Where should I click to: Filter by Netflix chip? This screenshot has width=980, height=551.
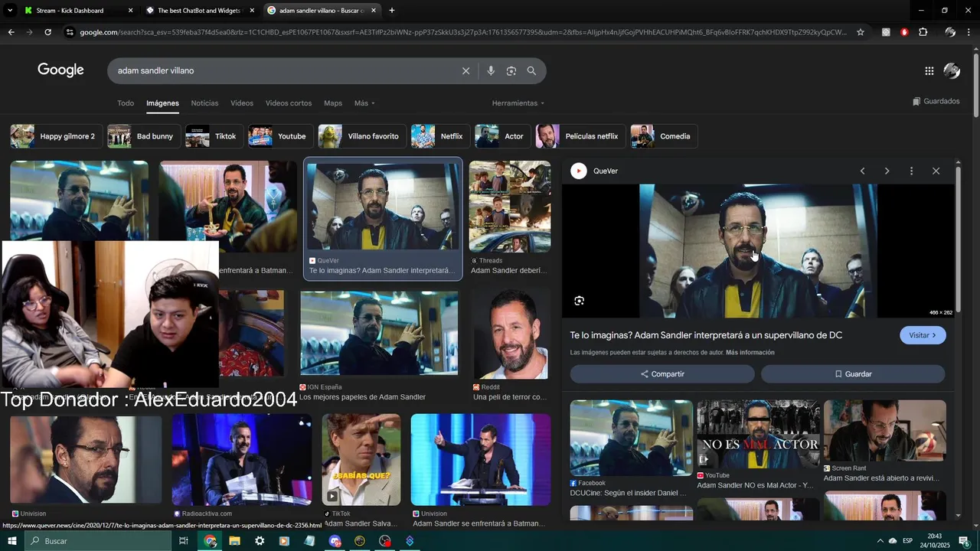(x=440, y=136)
